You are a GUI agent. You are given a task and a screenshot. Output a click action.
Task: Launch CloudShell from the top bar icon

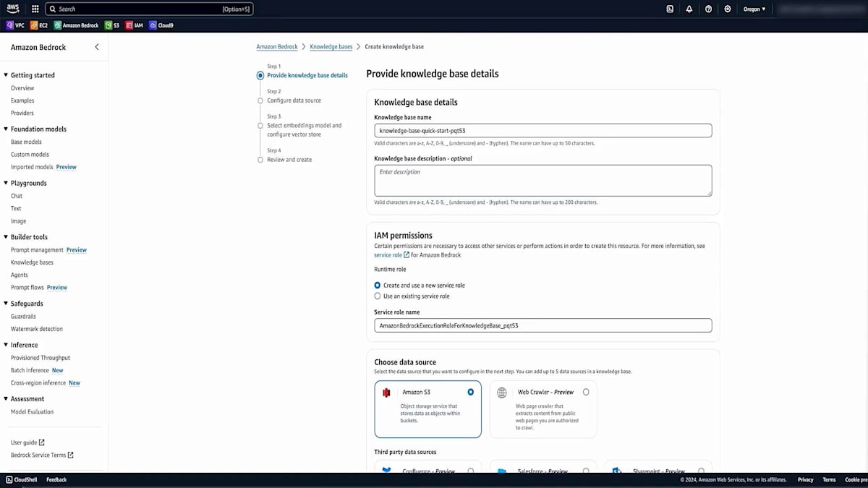670,9
